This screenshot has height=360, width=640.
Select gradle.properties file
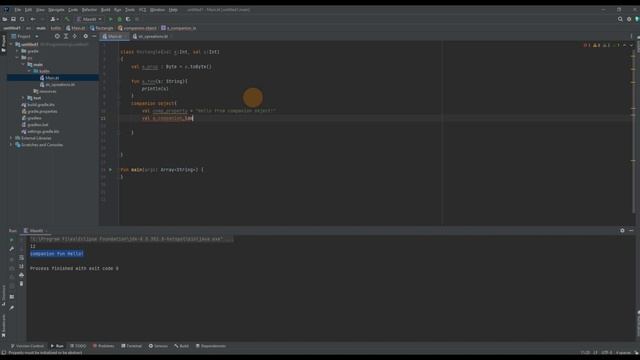pos(39,111)
